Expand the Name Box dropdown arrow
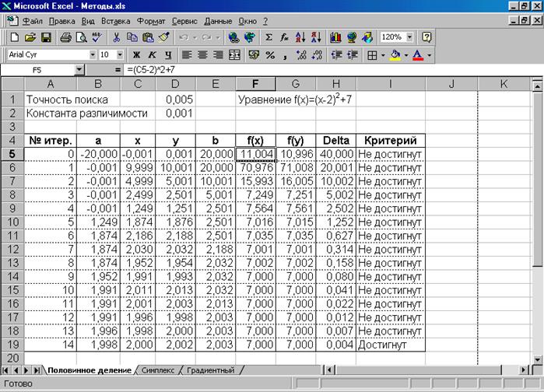 79,70
